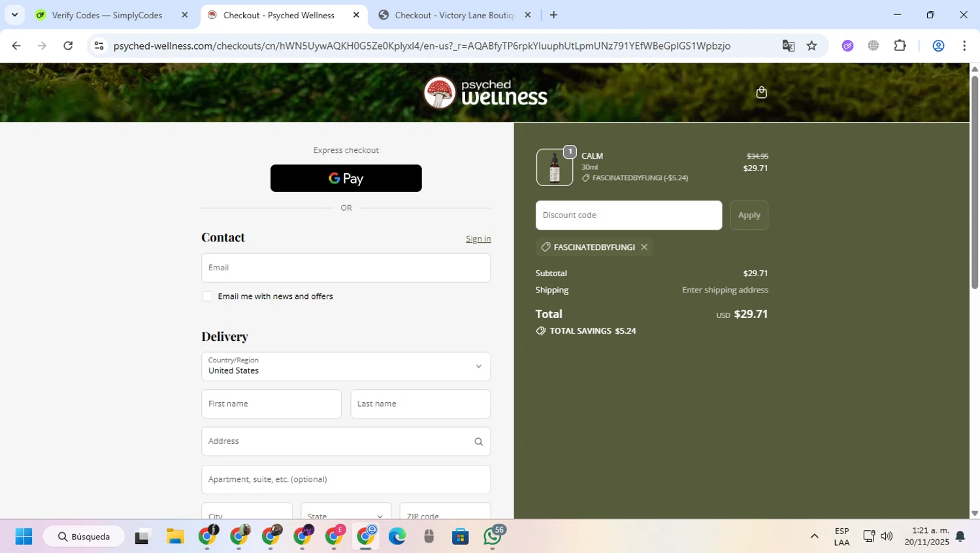980x553 pixels.
Task: Click the Psyched Wellness mushroom logo
Action: point(485,93)
